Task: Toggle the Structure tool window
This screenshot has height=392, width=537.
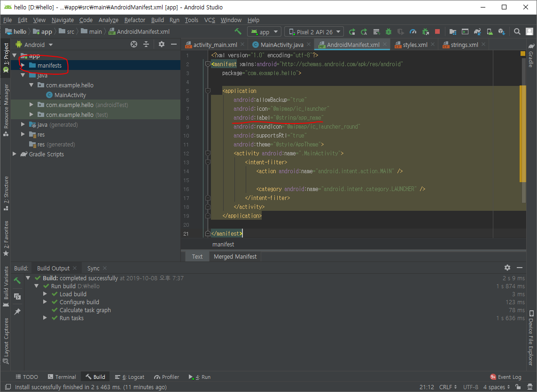Action: pos(6,193)
